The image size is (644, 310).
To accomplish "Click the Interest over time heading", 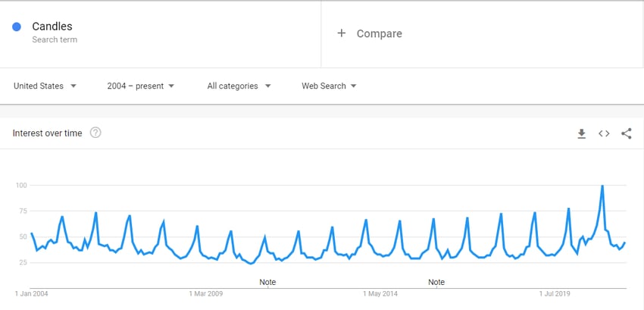I will coord(47,133).
